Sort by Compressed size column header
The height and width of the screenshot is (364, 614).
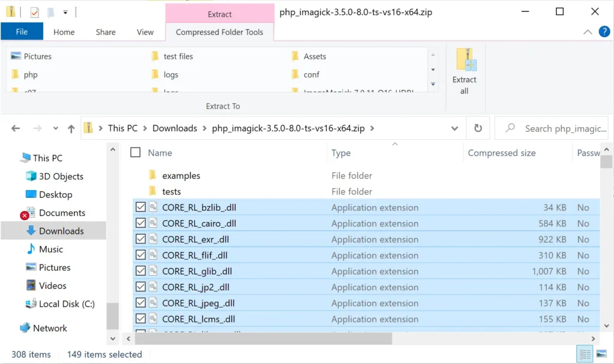click(x=502, y=153)
